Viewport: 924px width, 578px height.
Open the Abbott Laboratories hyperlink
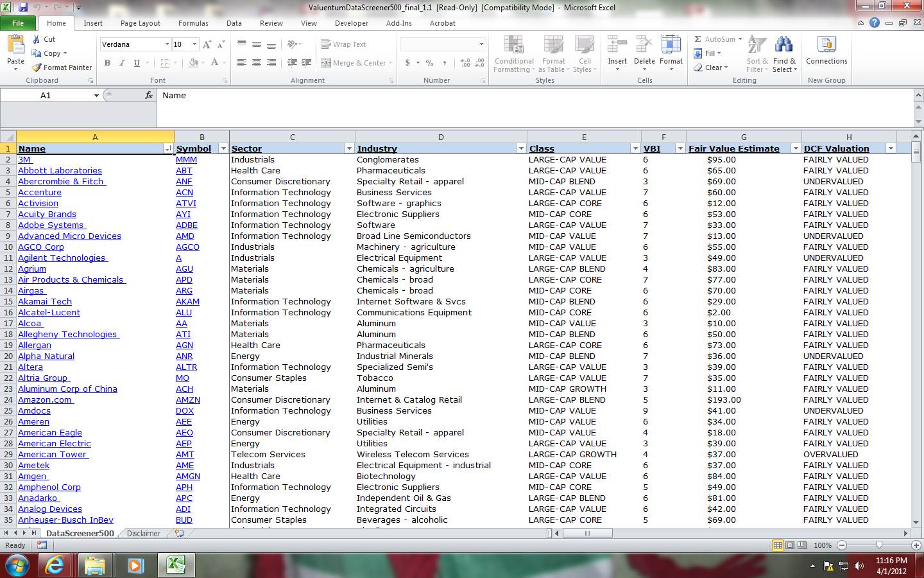point(60,171)
